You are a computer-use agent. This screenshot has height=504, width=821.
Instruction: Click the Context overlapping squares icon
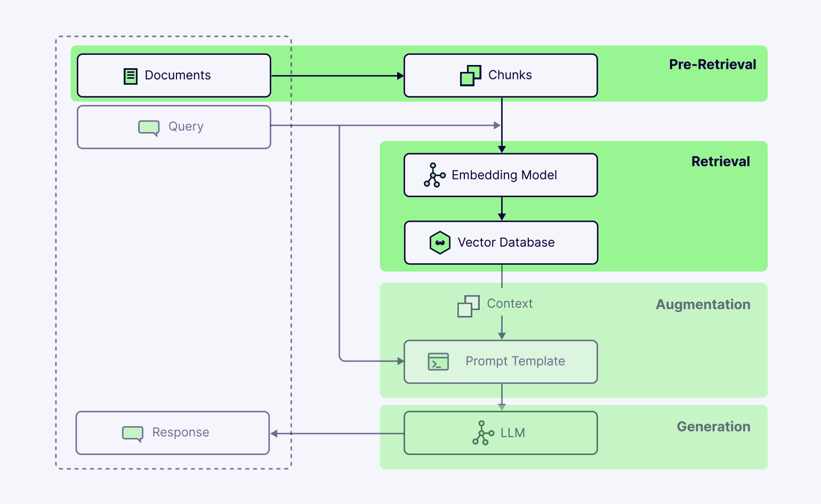(x=468, y=306)
